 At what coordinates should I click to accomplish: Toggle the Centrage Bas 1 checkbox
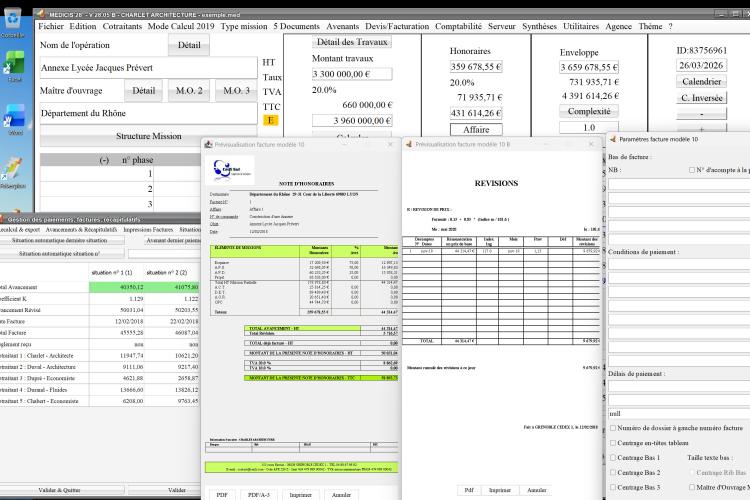pyautogui.click(x=613, y=458)
